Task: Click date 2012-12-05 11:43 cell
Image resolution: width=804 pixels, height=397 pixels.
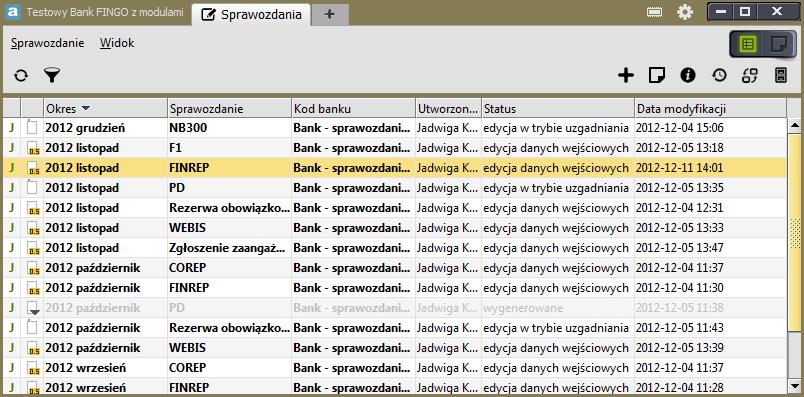Action: point(710,328)
